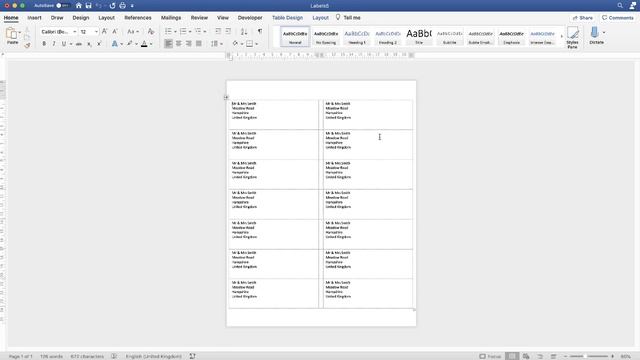The width and height of the screenshot is (640, 360).
Task: Click the spelling check icon in status bar
Action: coord(114,356)
